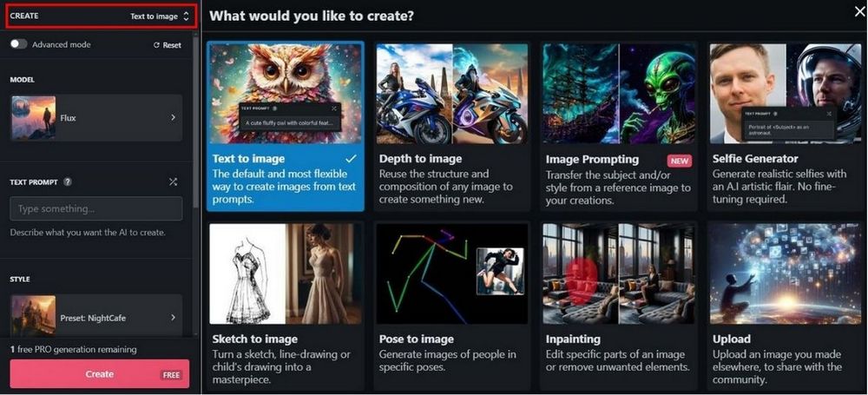Pick the Pose to image option
Screen dimensions: 868x395
(x=451, y=306)
